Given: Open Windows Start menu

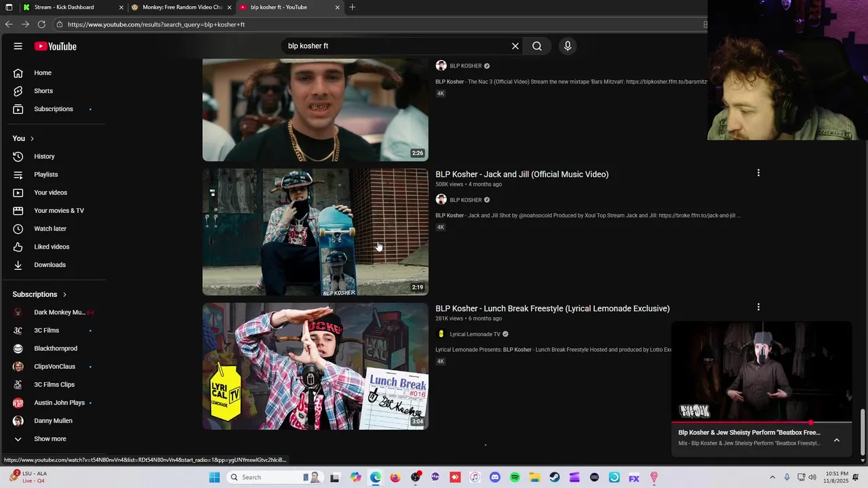Looking at the screenshot, I should [x=214, y=477].
